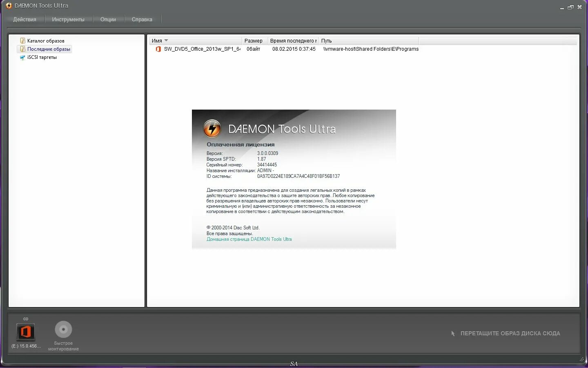Click the DAEMON Tools title bar icon
Screen dimensions: 588x368
point(9,6)
